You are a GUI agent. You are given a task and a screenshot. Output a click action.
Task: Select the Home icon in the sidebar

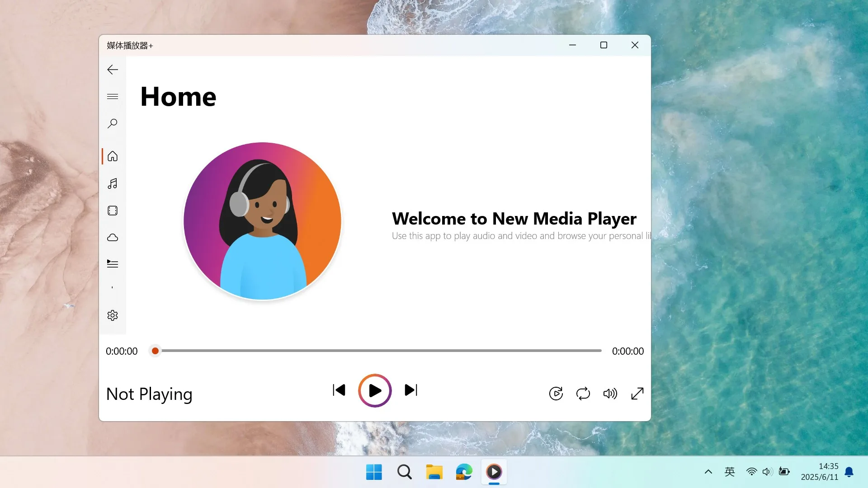click(113, 156)
